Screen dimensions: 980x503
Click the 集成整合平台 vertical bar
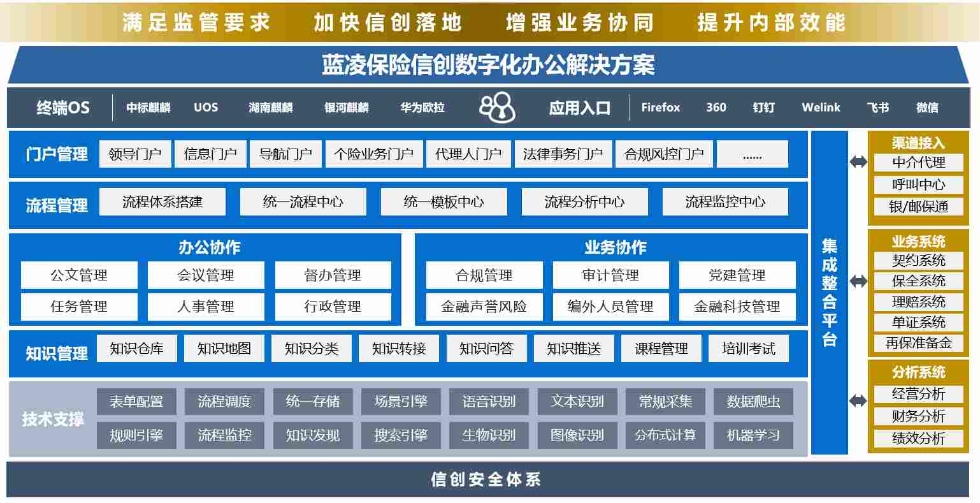click(829, 293)
